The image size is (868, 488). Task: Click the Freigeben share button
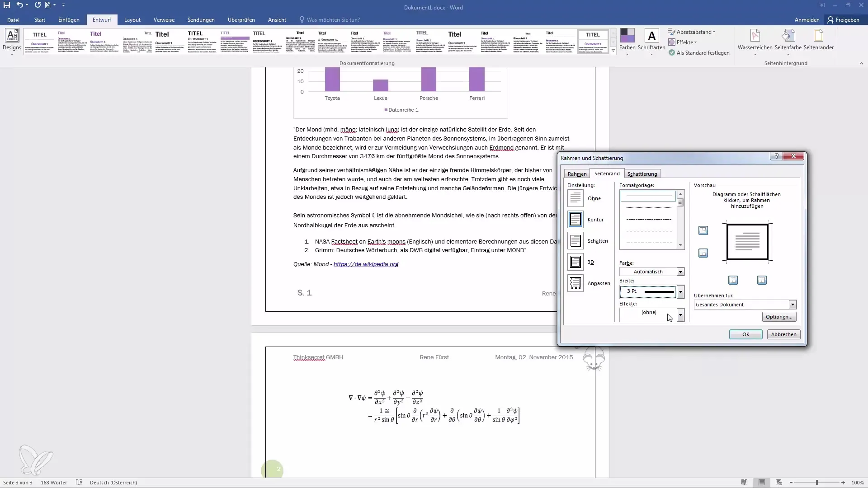coord(844,20)
